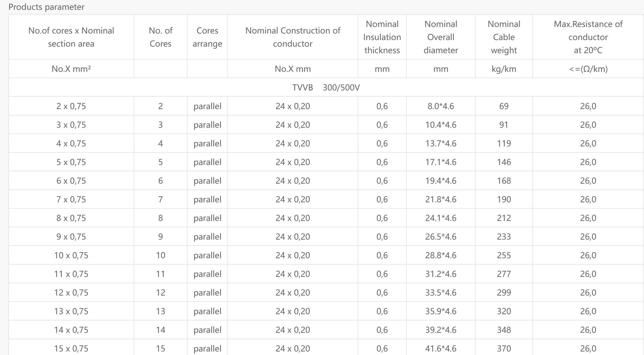Image resolution: width=644 pixels, height=355 pixels.
Task: Click cable weight value 119
Action: click(x=504, y=143)
